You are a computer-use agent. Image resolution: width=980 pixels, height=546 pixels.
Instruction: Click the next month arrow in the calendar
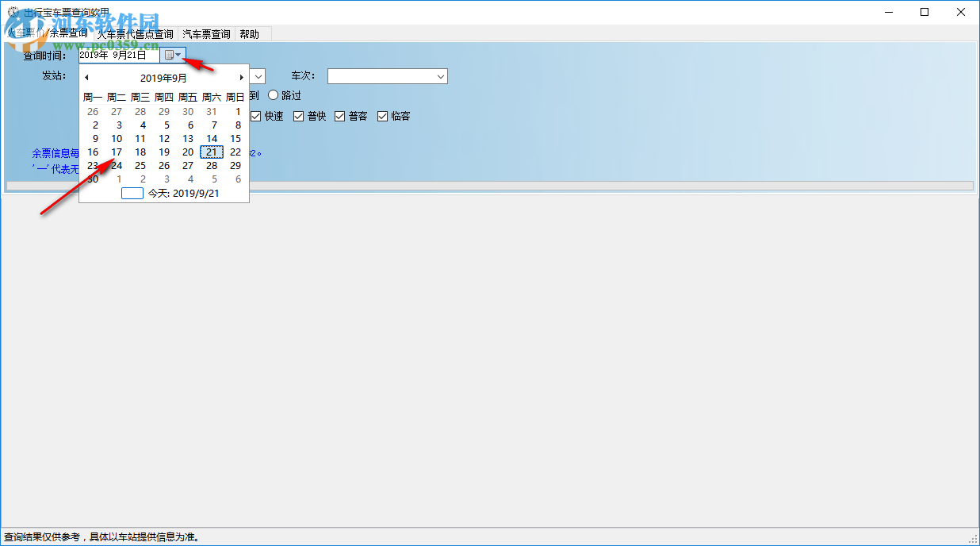pyautogui.click(x=242, y=77)
